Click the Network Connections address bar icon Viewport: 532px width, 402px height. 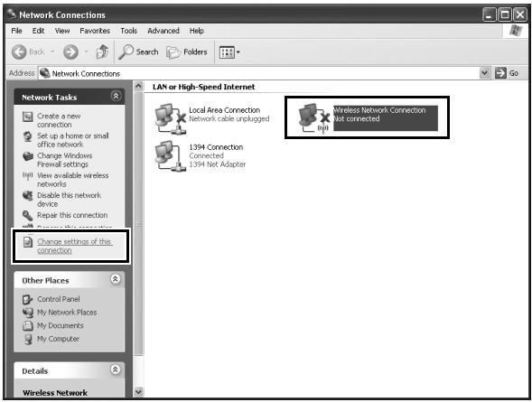(45, 73)
